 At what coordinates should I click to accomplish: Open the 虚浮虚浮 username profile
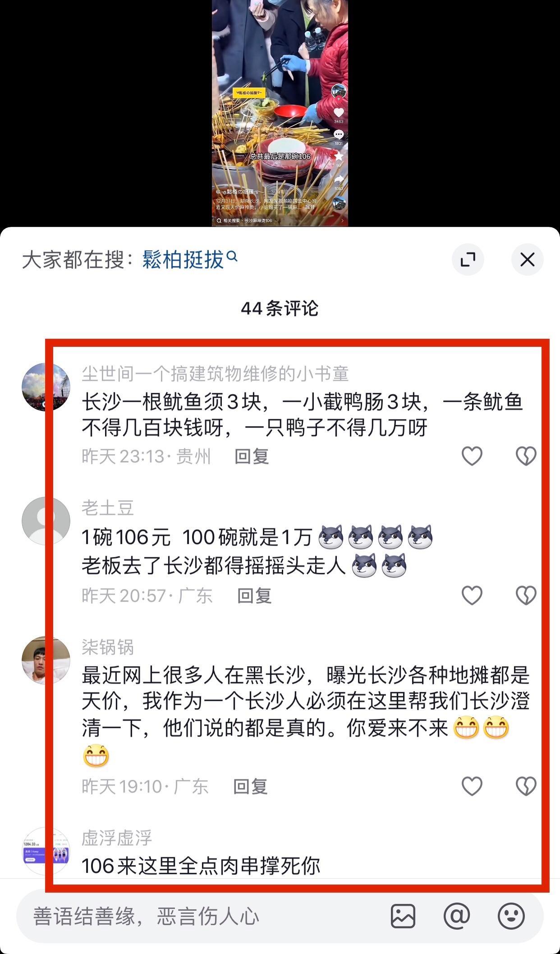click(x=117, y=838)
